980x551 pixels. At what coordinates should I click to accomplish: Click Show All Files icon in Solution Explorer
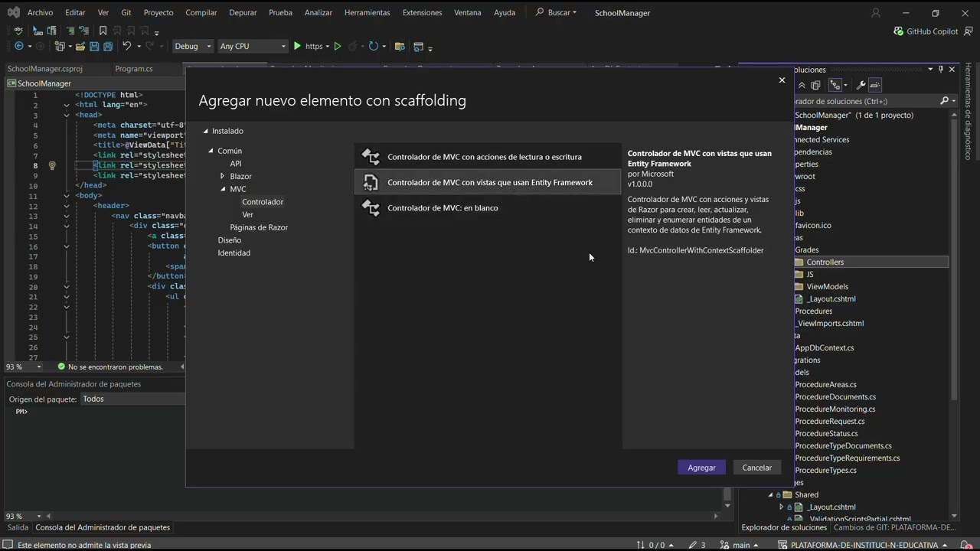click(x=816, y=85)
